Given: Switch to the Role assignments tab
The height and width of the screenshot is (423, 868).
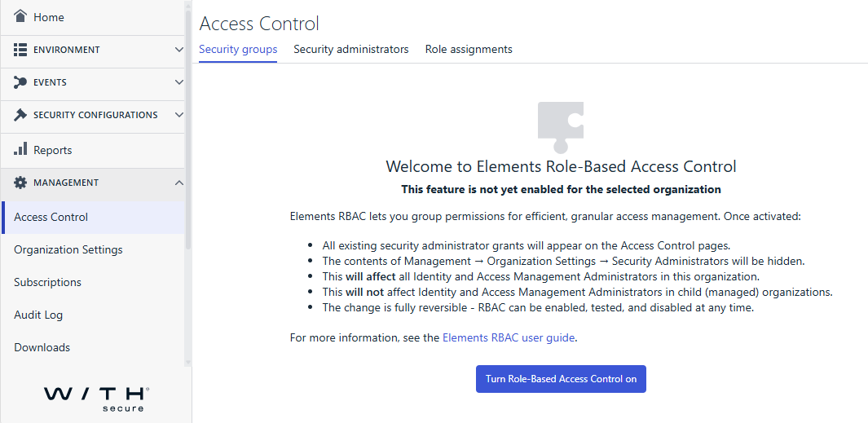Looking at the screenshot, I should (x=469, y=49).
